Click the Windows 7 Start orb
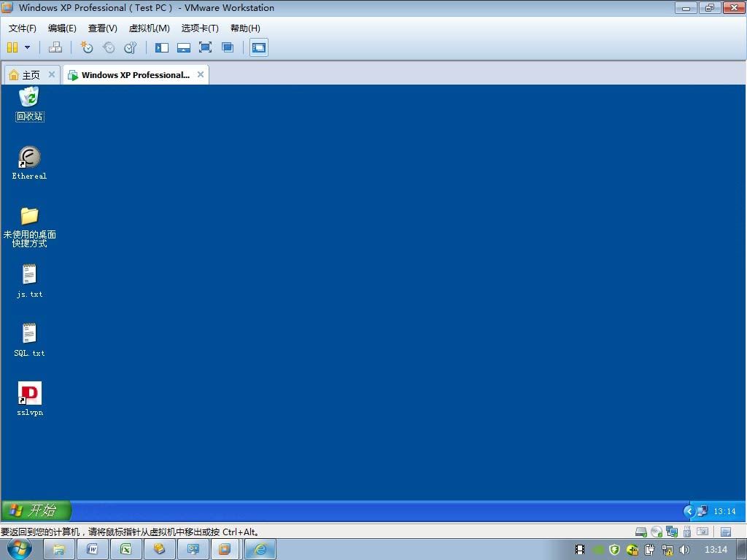This screenshot has height=560, width=747. click(19, 549)
